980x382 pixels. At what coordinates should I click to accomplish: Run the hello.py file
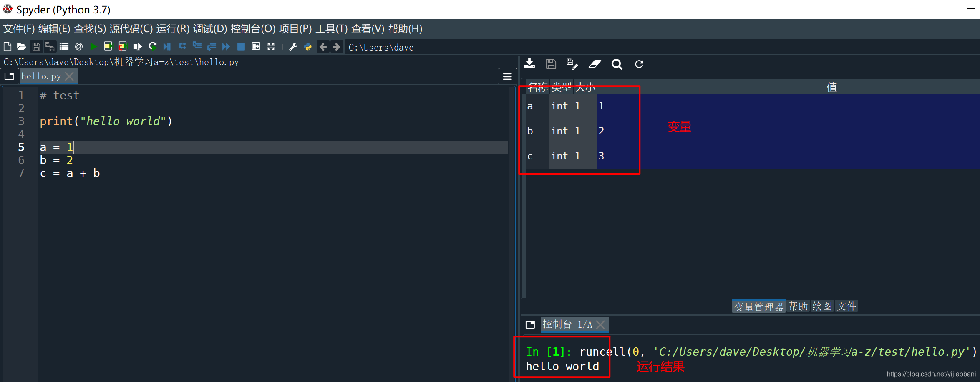tap(93, 46)
